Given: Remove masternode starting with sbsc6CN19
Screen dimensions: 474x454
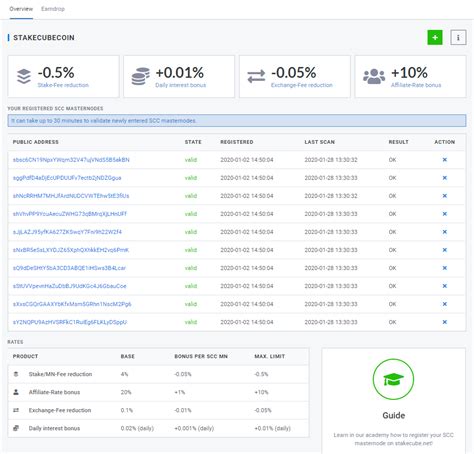Looking at the screenshot, I should 444,160.
